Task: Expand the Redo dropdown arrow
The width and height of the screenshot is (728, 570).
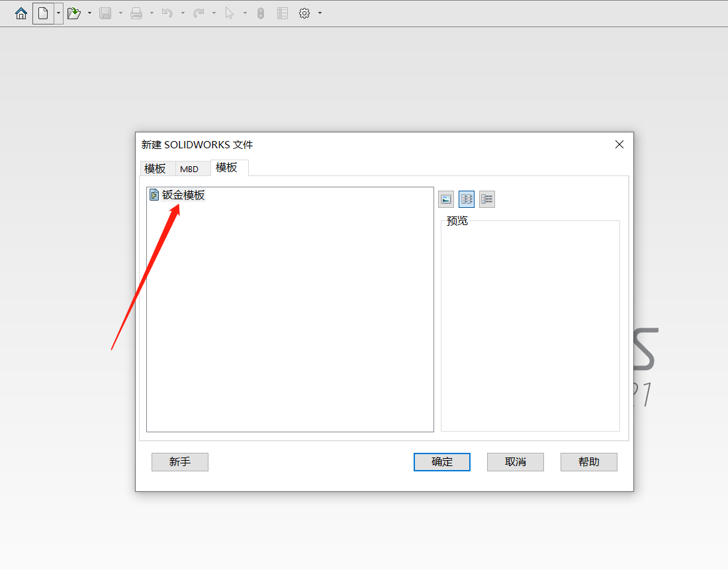Action: pos(214,13)
